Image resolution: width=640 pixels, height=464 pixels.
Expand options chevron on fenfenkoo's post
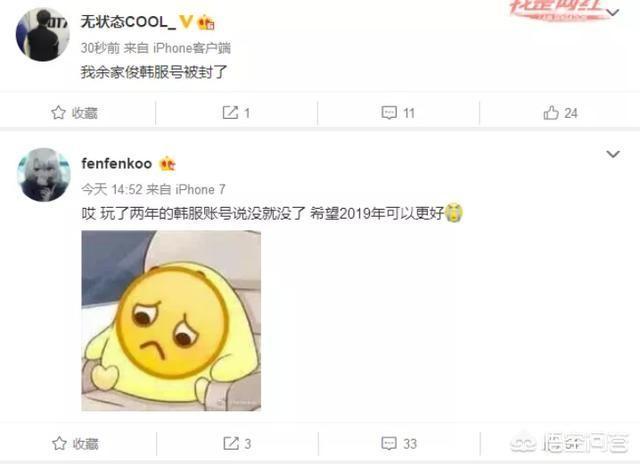coord(613,154)
